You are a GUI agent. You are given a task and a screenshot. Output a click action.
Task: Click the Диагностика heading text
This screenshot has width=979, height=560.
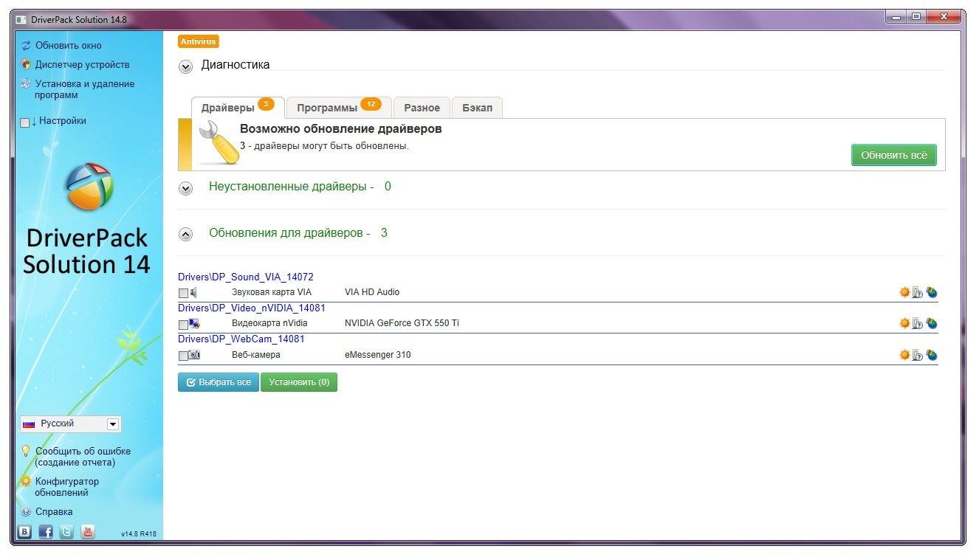click(x=236, y=65)
